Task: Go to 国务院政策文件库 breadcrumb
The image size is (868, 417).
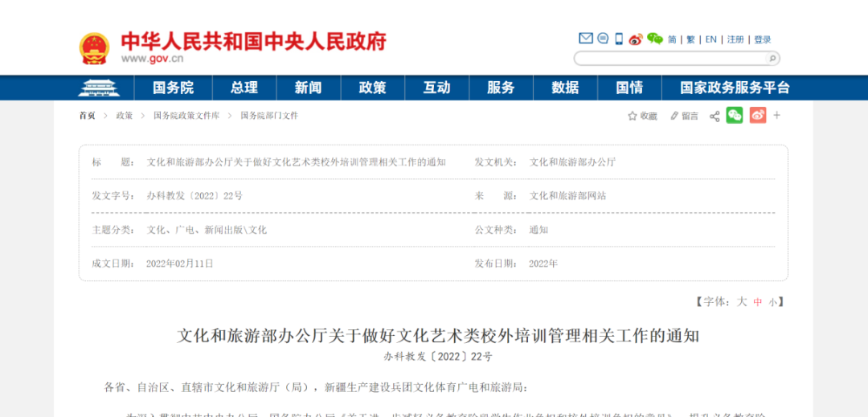Action: pyautogui.click(x=186, y=116)
